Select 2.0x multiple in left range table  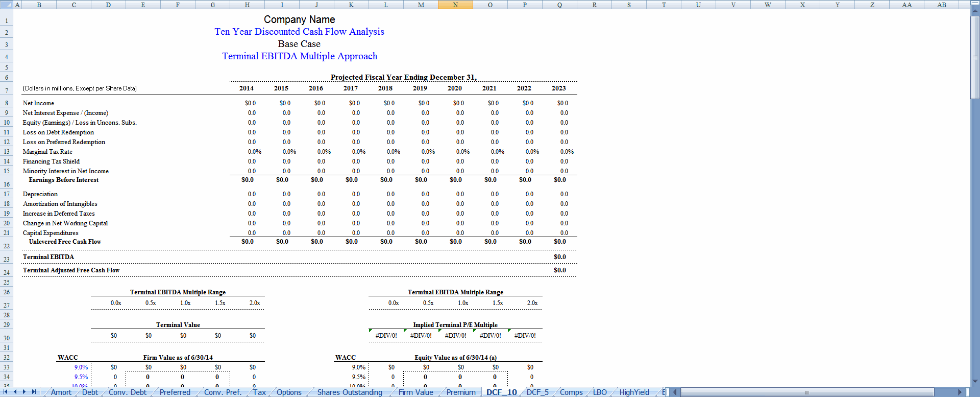pyautogui.click(x=255, y=303)
